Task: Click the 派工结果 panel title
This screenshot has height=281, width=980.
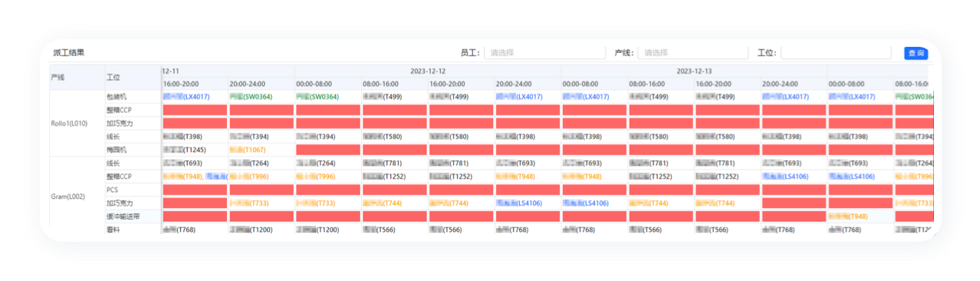Action: pos(69,53)
